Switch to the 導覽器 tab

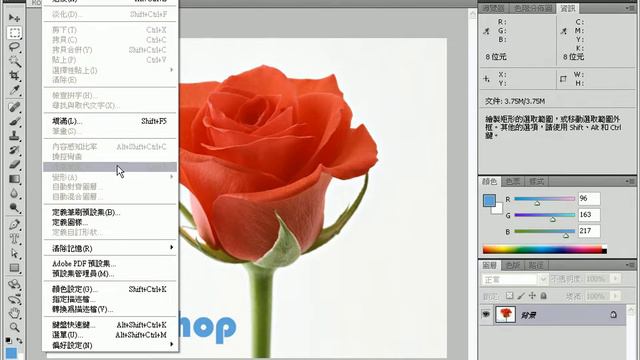point(493,8)
